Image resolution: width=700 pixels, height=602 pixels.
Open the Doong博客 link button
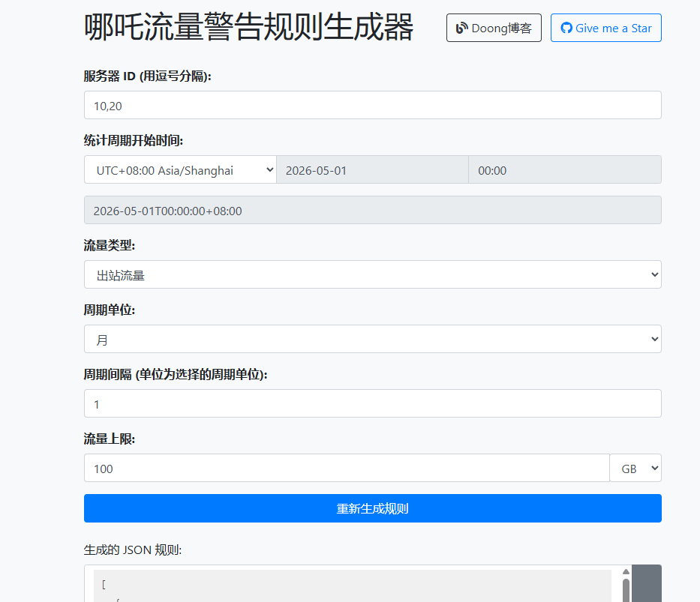pyautogui.click(x=494, y=28)
